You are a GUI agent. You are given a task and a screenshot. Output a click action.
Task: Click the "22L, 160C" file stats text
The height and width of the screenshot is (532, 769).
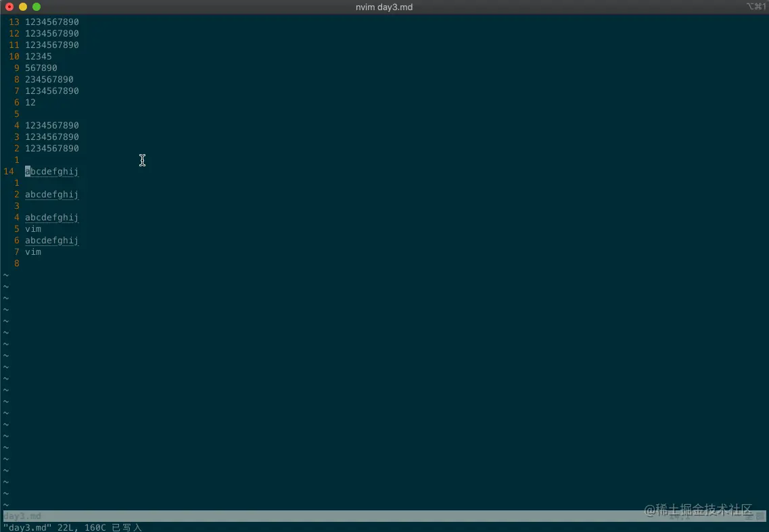84,527
